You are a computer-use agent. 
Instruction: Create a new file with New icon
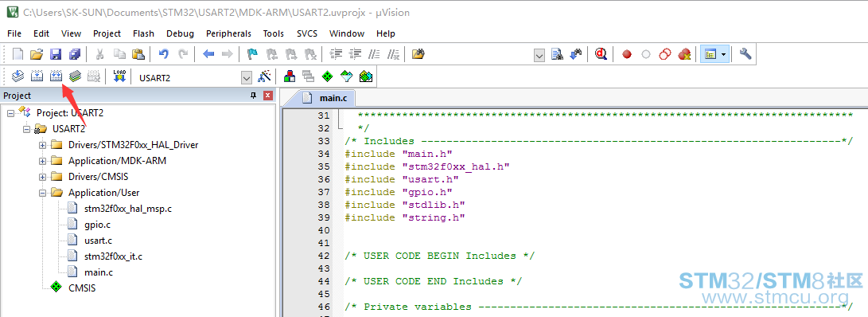pos(18,54)
